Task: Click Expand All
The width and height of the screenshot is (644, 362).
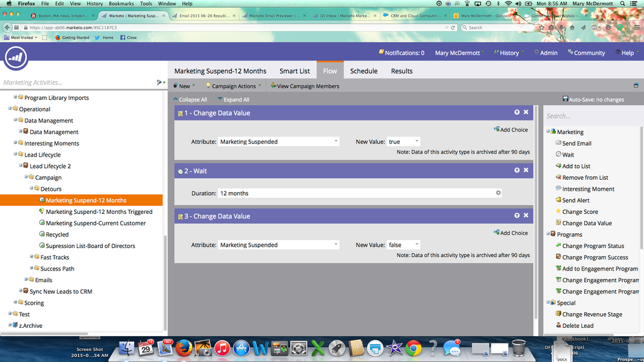Action: [x=233, y=99]
